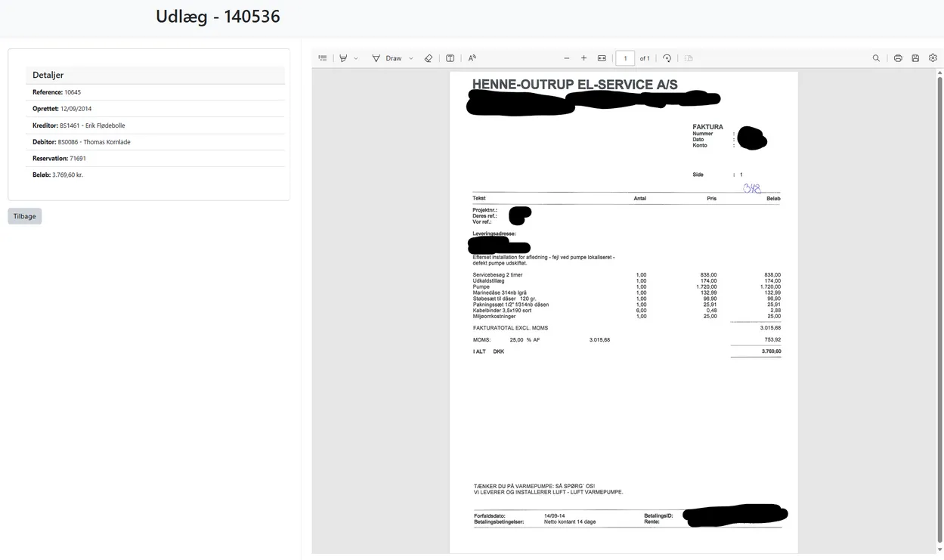Click the Udkaldstillæg invoice line
This screenshot has height=560, width=944.
(627, 281)
